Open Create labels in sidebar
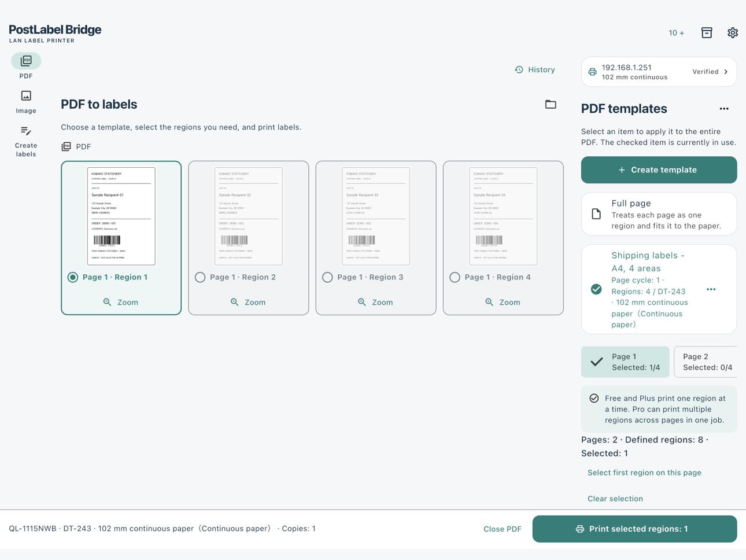Screen dimensions: 746x560 (x=26, y=141)
